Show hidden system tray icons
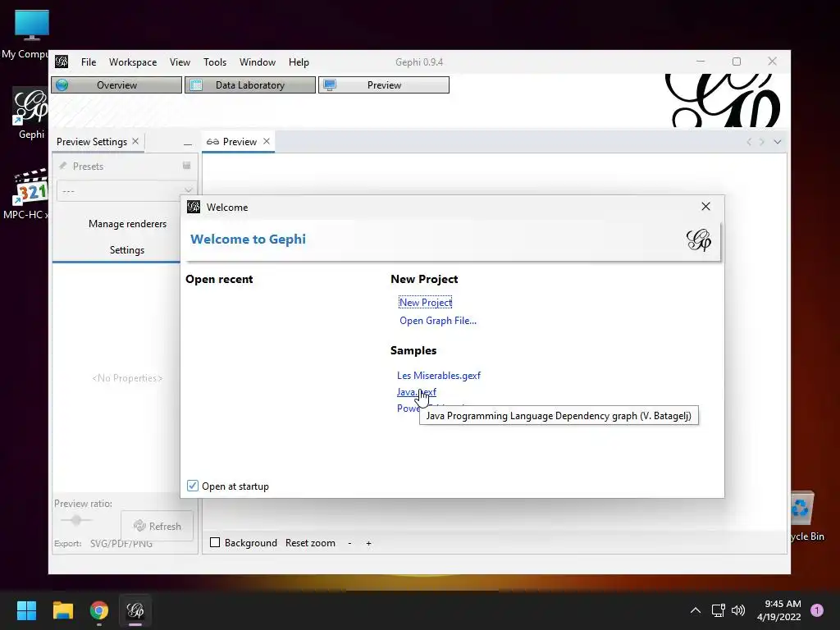Image resolution: width=840 pixels, height=630 pixels. pyautogui.click(x=696, y=609)
